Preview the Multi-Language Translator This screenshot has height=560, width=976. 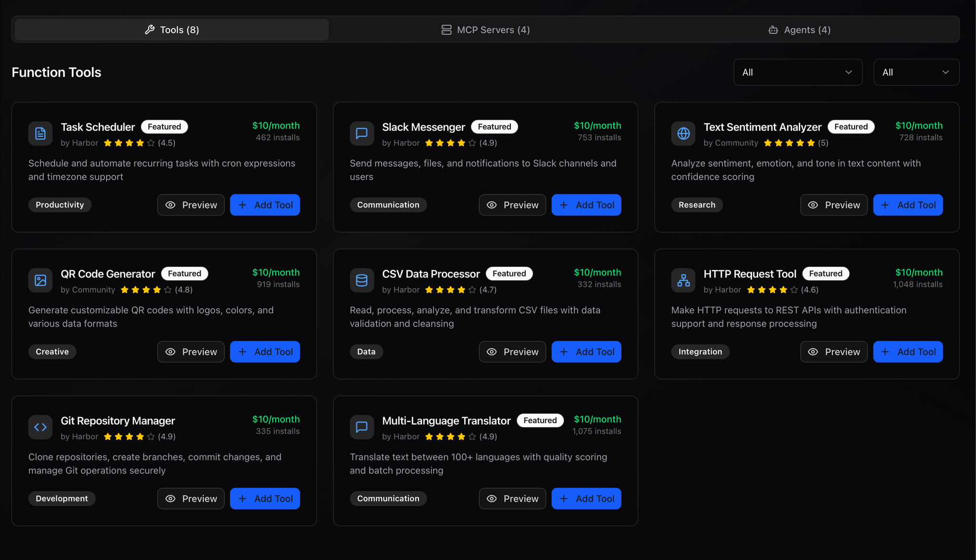click(512, 499)
